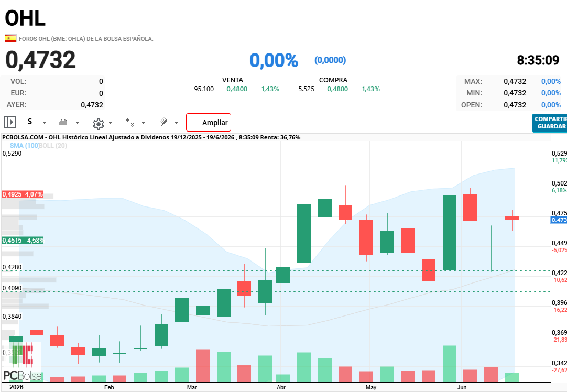Click the VENTA 1,43% value
The height and width of the screenshot is (392, 567).
[x=270, y=89]
